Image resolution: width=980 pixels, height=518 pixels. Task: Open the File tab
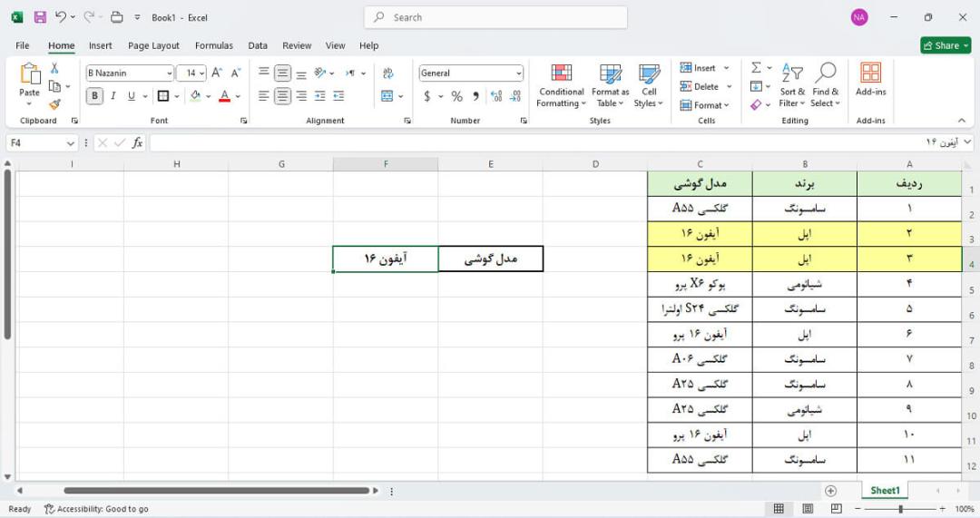pyautogui.click(x=23, y=45)
